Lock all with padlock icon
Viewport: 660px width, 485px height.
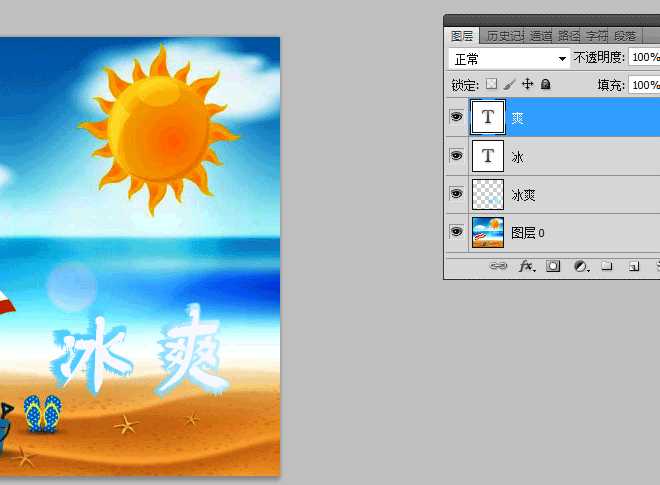[546, 85]
